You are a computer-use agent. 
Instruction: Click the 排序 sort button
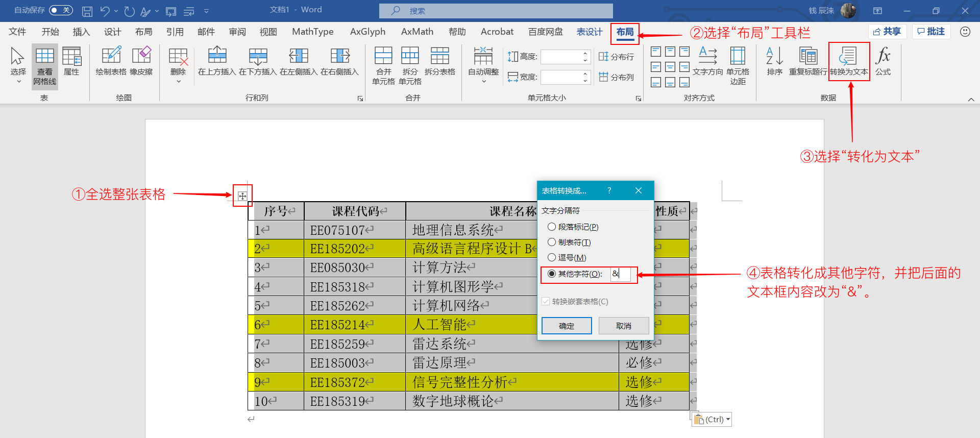[774, 61]
